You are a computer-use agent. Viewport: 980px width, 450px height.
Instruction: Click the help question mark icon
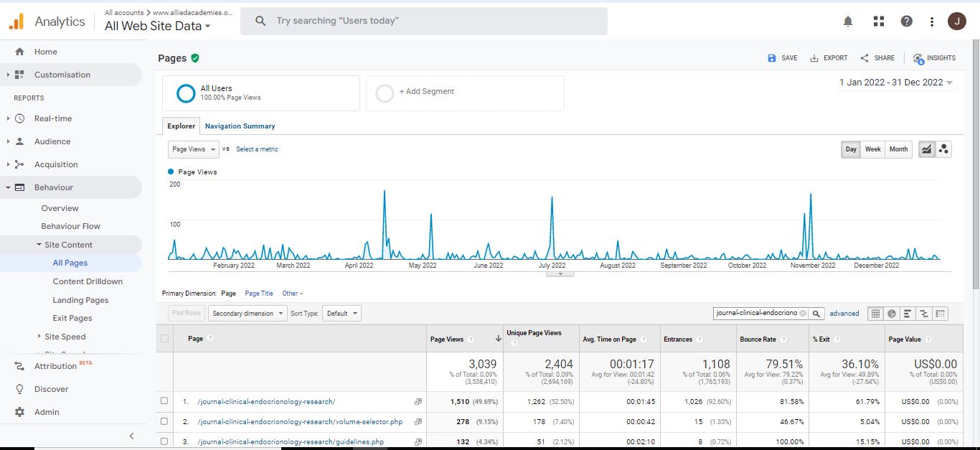[907, 22]
